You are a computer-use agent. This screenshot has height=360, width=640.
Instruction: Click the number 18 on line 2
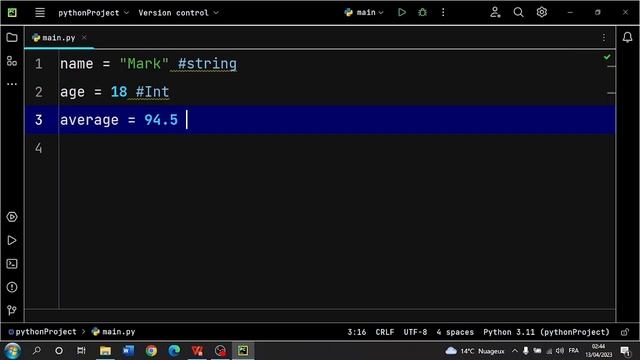[119, 92]
